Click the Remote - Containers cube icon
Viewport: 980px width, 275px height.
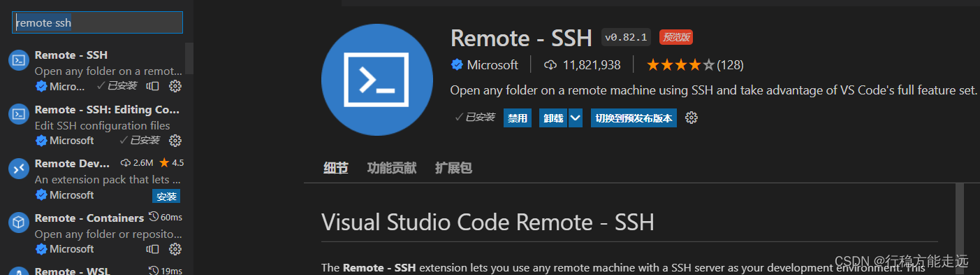(x=18, y=223)
